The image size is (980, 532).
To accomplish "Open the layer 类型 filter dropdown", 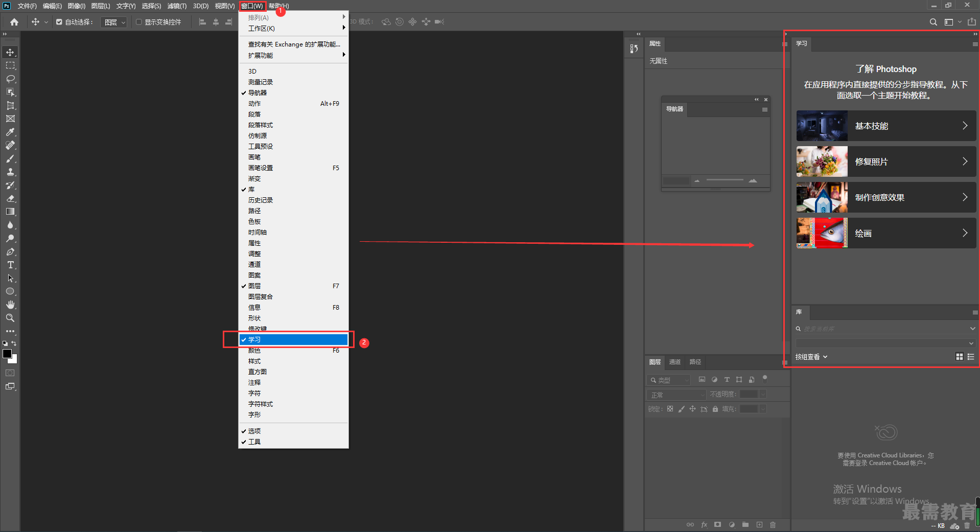I will [x=669, y=380].
